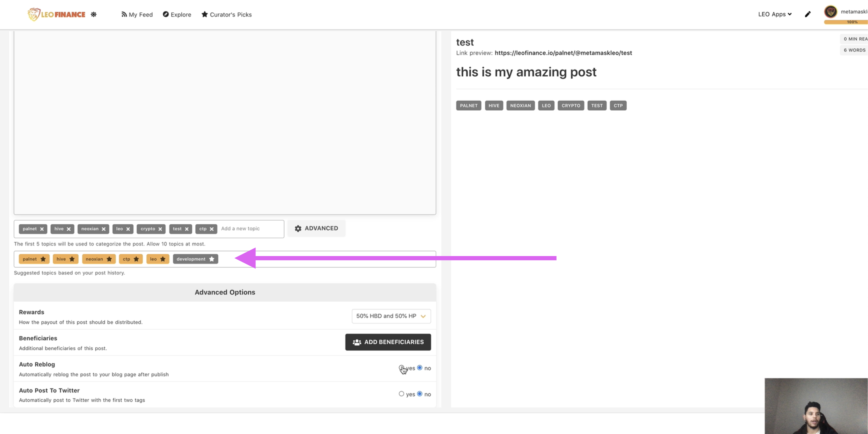The width and height of the screenshot is (868, 434).
Task: Toggle the ADVANCED options button
Action: pos(316,228)
